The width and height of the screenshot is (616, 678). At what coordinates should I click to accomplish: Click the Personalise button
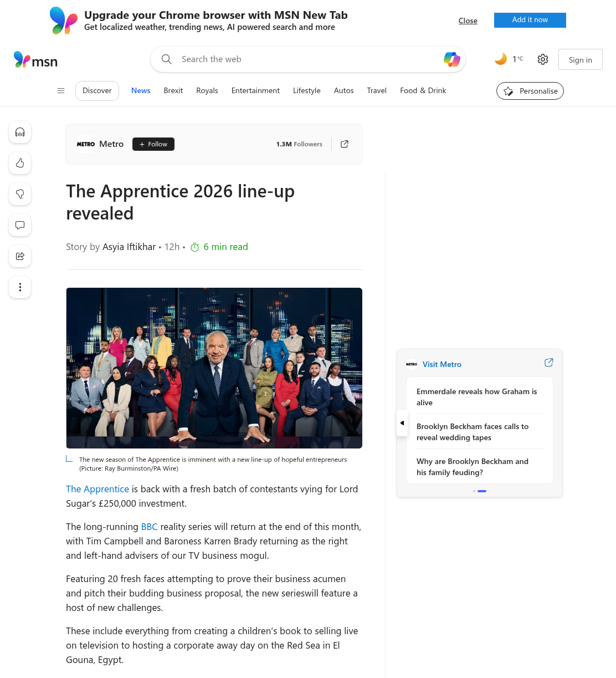(x=530, y=91)
